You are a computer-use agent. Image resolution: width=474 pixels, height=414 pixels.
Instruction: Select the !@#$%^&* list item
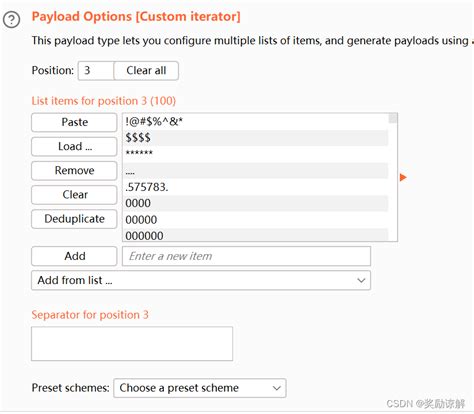(x=255, y=122)
